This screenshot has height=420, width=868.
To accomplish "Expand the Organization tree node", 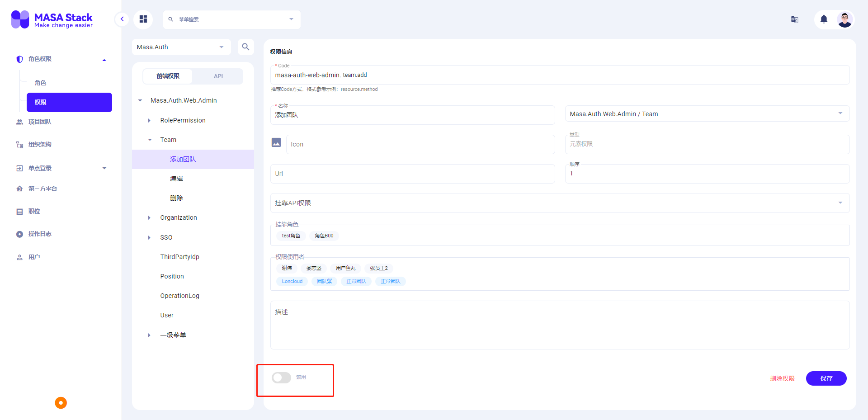I will (x=149, y=217).
